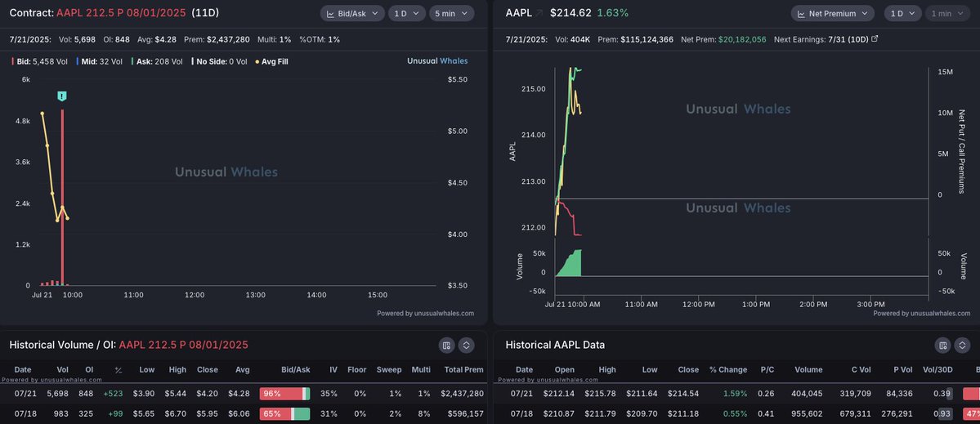
Task: Select the 955,602 volume cell
Action: click(808, 413)
